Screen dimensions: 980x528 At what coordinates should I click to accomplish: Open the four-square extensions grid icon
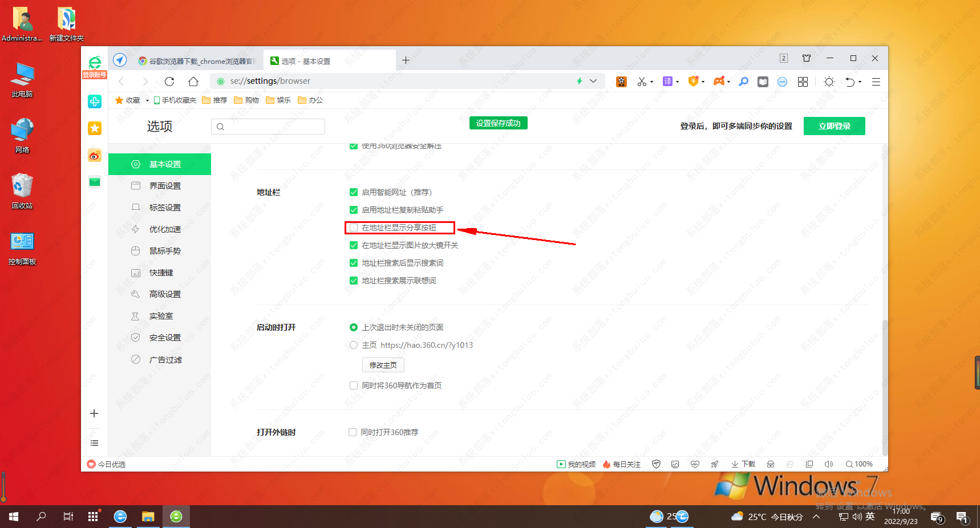[x=803, y=82]
